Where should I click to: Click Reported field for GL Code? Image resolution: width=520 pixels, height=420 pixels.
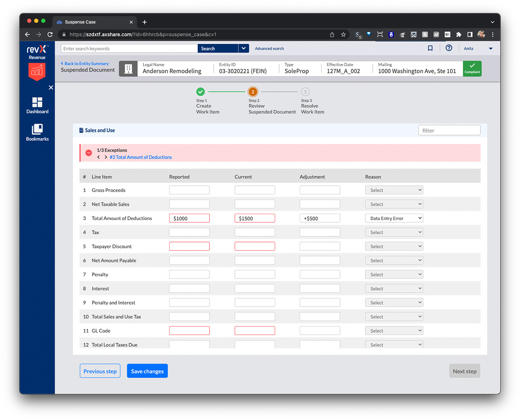pyautogui.click(x=189, y=331)
